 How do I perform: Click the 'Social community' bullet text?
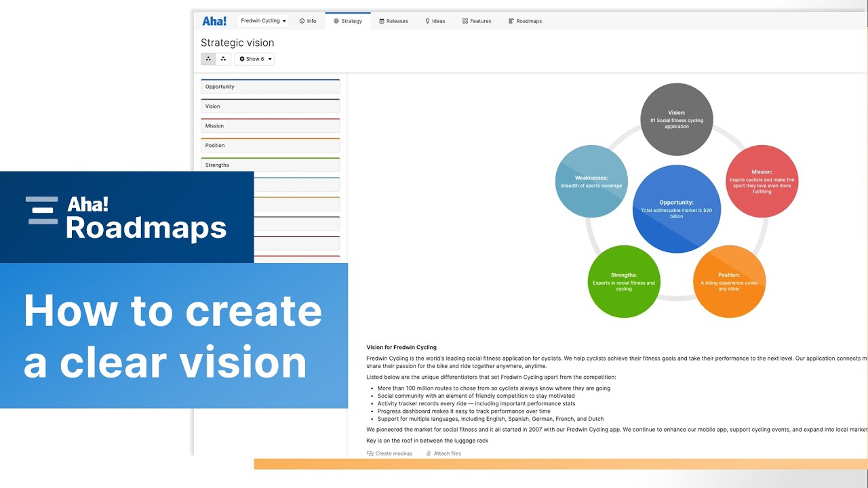coord(476,396)
